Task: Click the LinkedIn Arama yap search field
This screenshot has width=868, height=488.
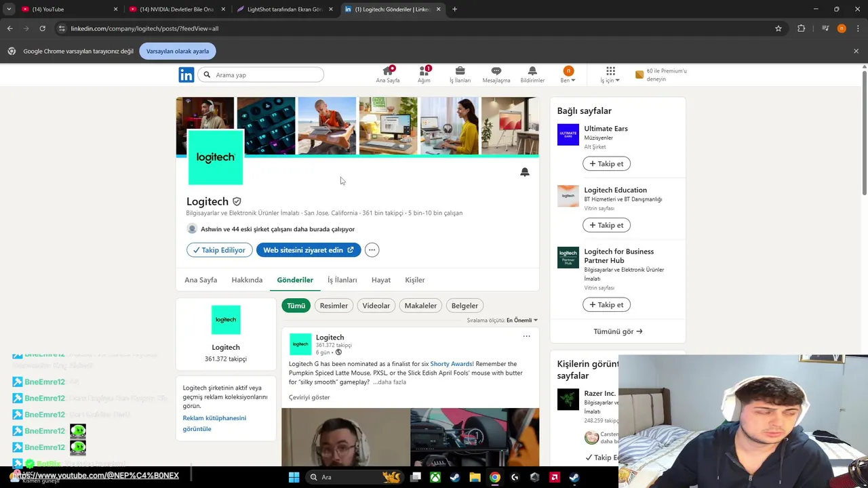Action: [x=261, y=75]
